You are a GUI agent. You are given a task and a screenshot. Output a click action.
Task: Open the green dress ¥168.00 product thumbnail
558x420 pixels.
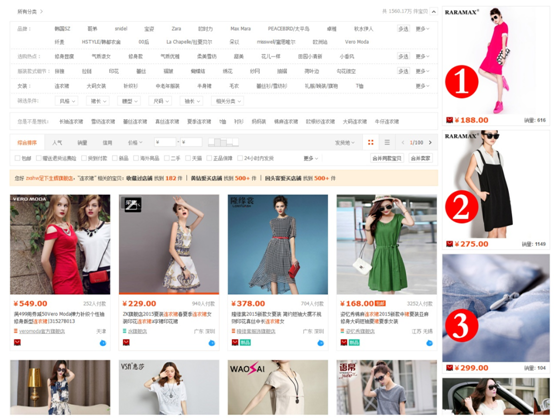387,244
